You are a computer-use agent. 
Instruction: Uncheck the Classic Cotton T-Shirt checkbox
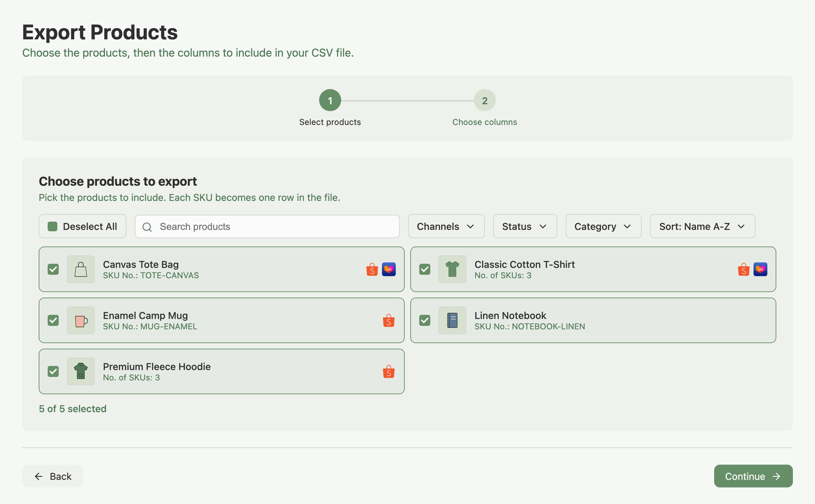tap(425, 269)
